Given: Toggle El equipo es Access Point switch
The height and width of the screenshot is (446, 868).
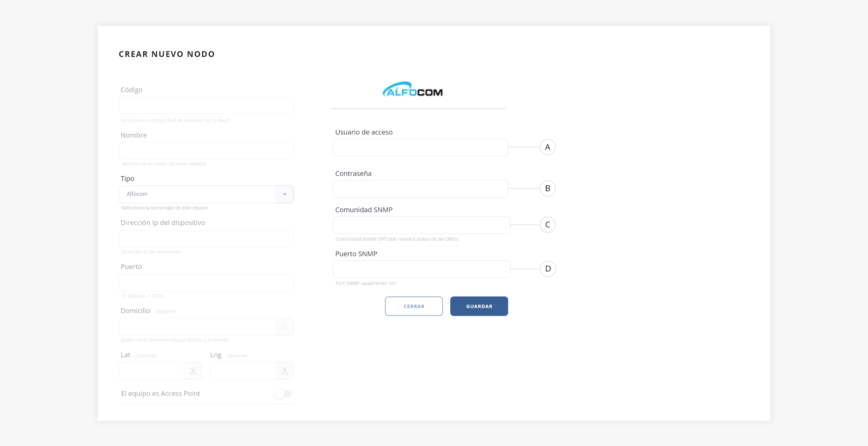Looking at the screenshot, I should pos(283,394).
